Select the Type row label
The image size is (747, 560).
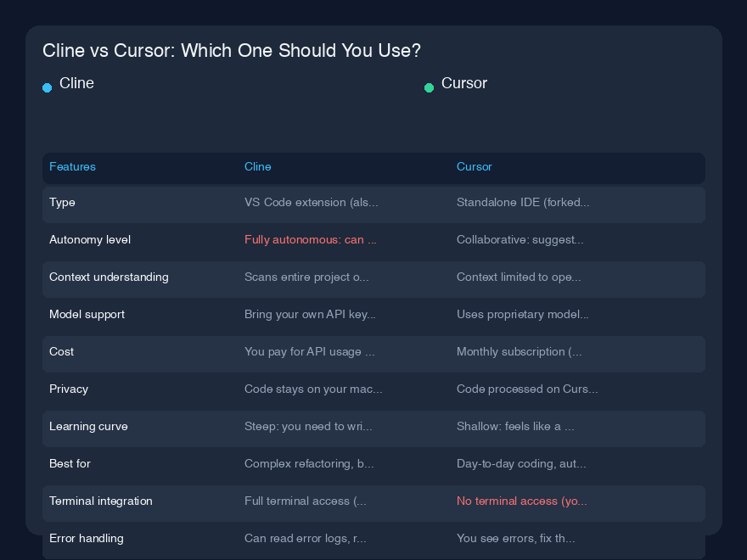click(x=63, y=203)
